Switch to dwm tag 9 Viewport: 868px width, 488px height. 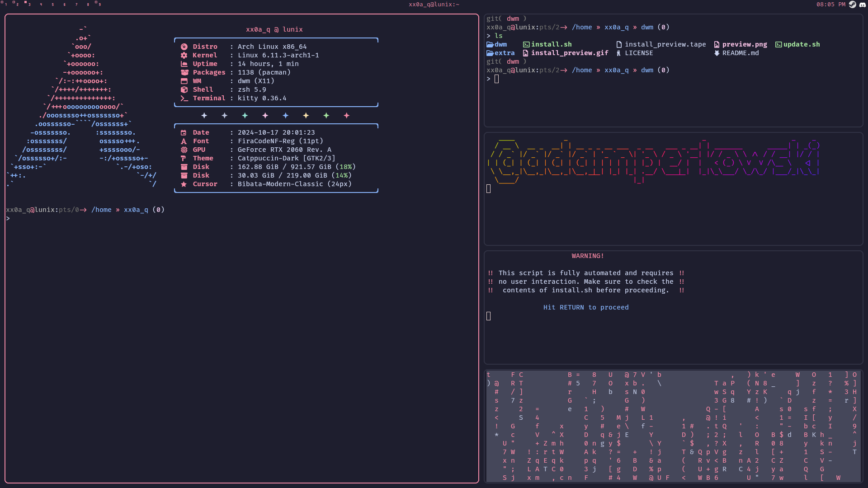[x=98, y=4]
